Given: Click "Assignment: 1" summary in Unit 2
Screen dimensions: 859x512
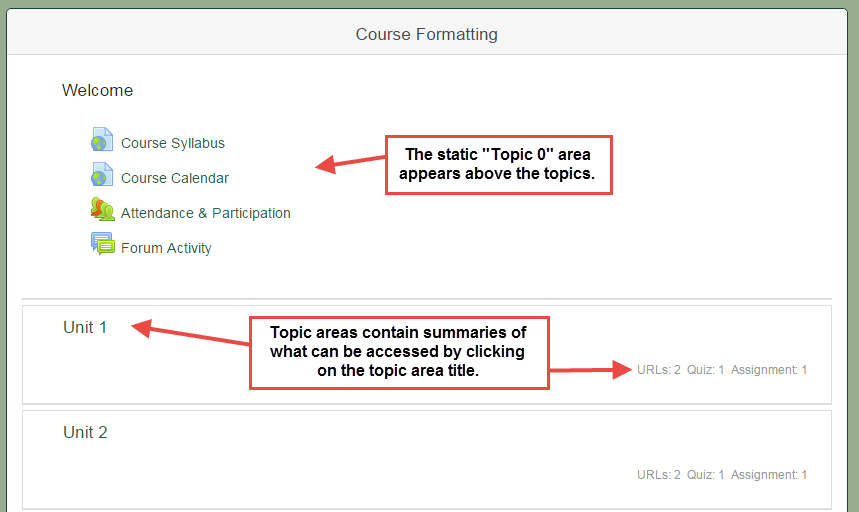Looking at the screenshot, I should 768,475.
